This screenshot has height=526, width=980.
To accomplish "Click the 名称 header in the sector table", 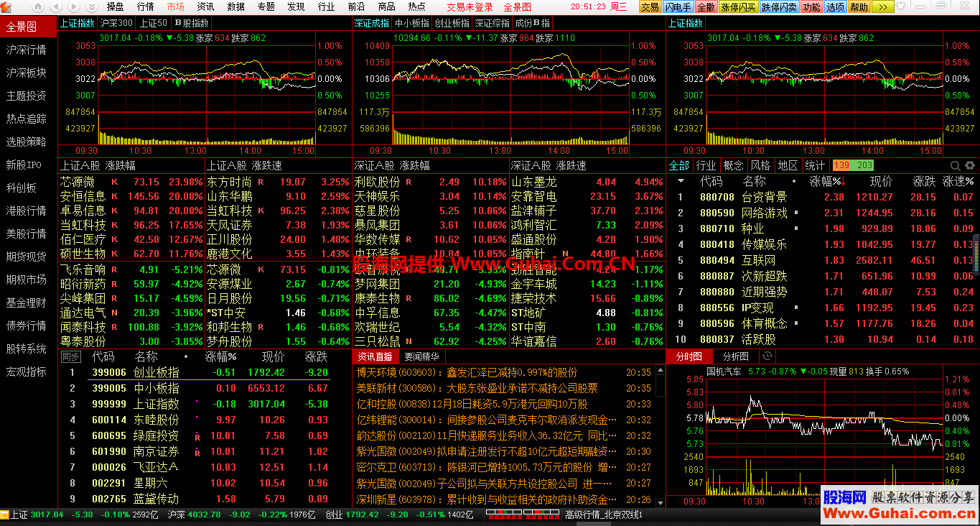I will pos(755,181).
